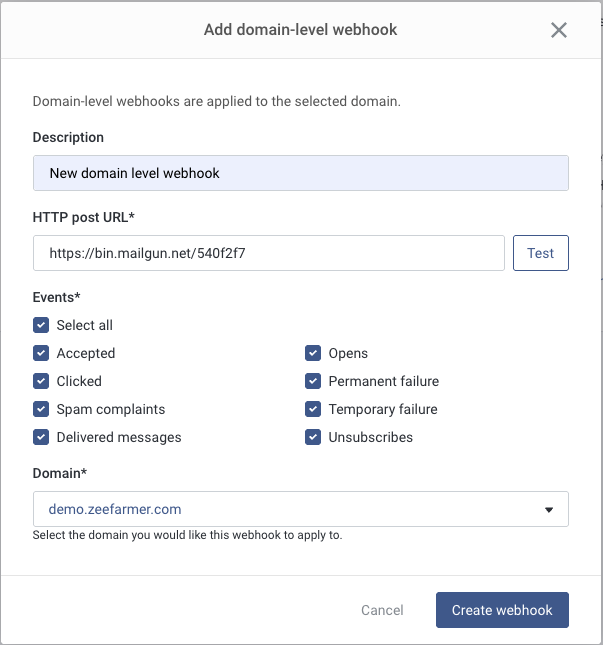
Task: Cancel the webhook creation
Action: pyautogui.click(x=382, y=610)
